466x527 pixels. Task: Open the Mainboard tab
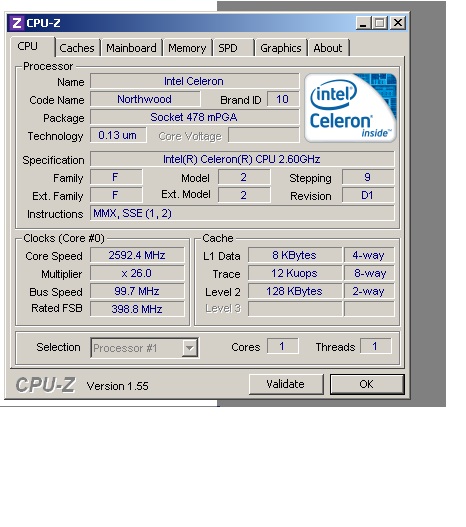[x=131, y=48]
